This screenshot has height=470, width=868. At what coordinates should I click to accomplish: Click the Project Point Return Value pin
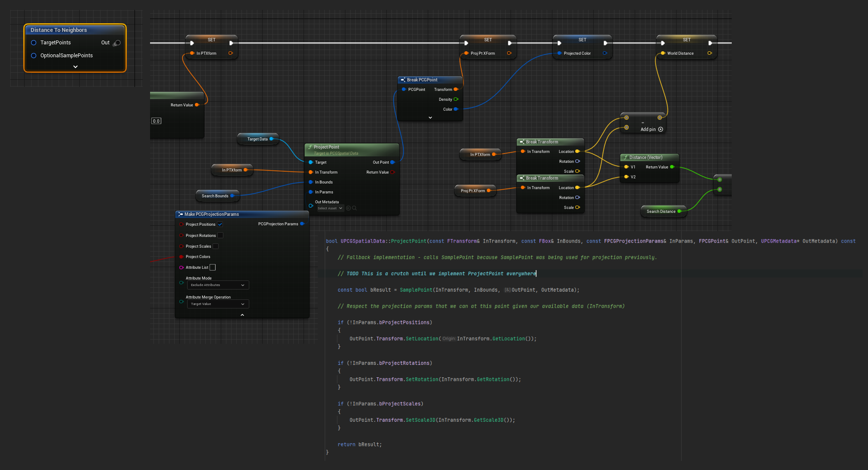[392, 172]
